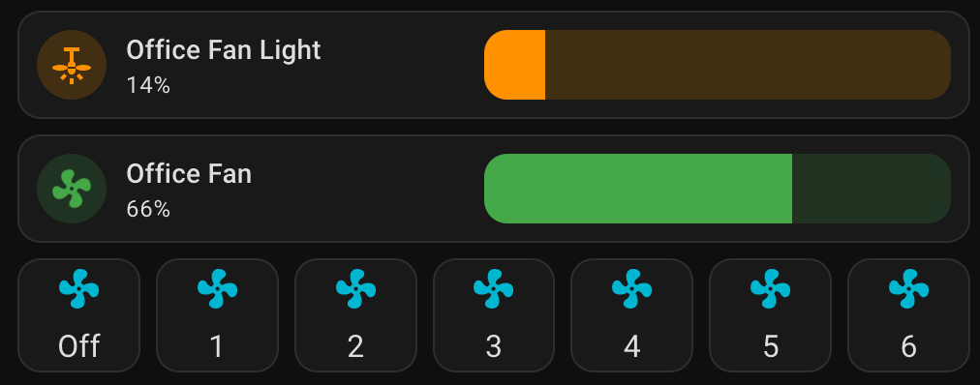This screenshot has height=385, width=980.
Task: Select the number 6 speed label
Action: 908,346
